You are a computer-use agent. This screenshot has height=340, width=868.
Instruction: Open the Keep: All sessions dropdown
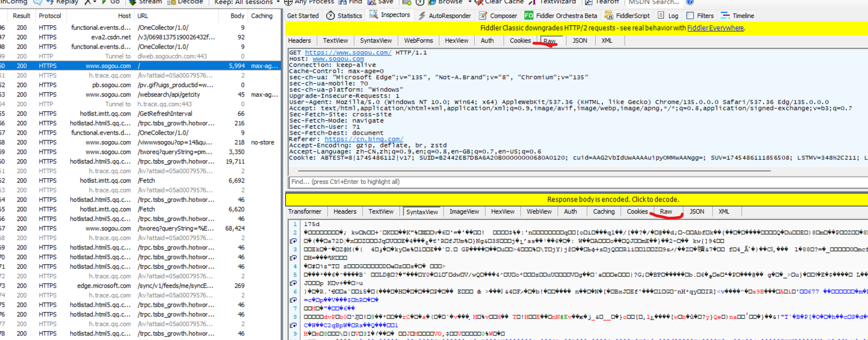coord(247,2)
